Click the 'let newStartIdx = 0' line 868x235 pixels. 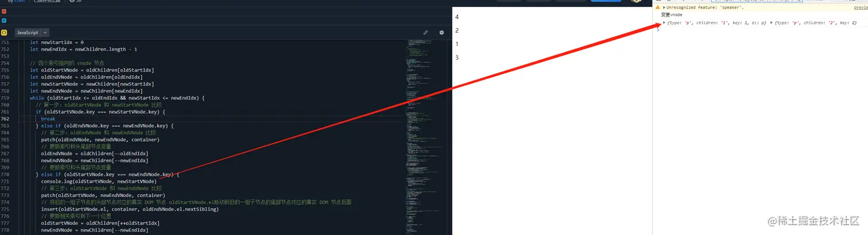tap(57, 42)
